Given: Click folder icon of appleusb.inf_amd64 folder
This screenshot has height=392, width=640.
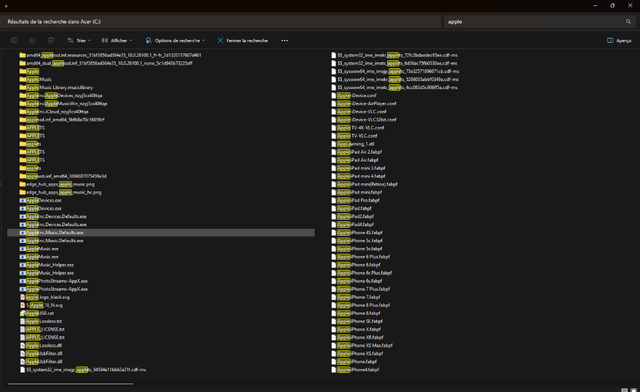Looking at the screenshot, I should (22, 176).
